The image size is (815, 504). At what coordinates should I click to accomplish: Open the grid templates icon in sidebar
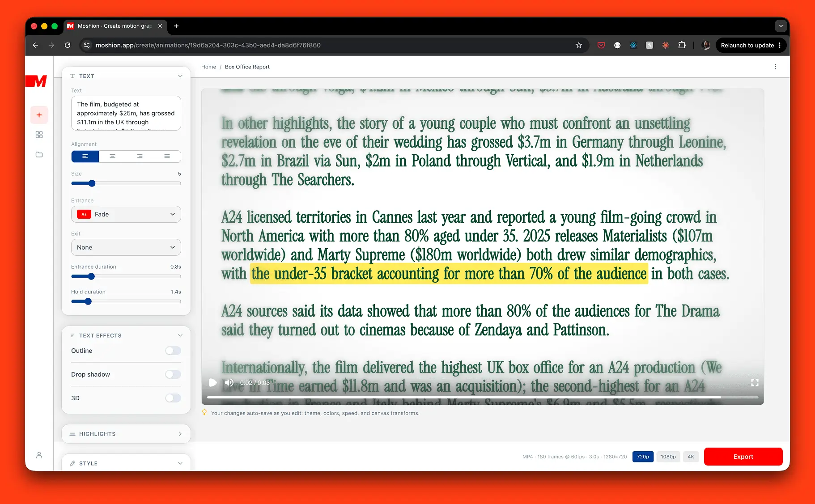[x=39, y=135]
